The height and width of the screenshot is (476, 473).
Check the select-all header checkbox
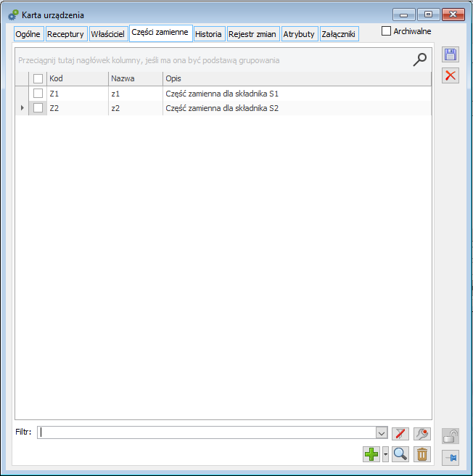[38, 78]
